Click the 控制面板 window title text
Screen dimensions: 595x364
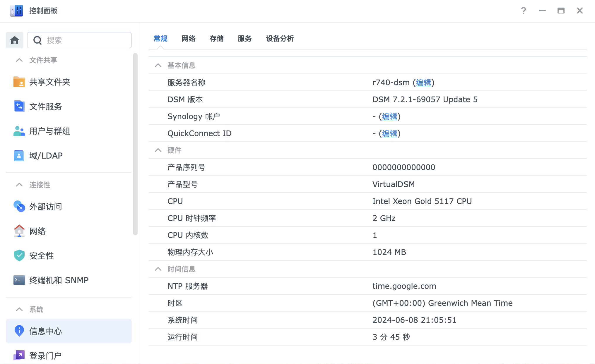click(43, 11)
